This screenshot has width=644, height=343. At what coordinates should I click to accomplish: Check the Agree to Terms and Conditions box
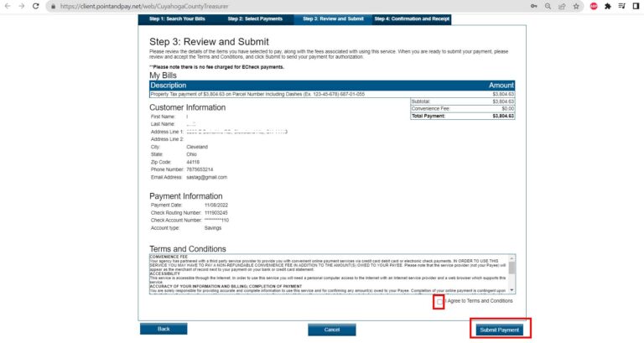click(439, 302)
